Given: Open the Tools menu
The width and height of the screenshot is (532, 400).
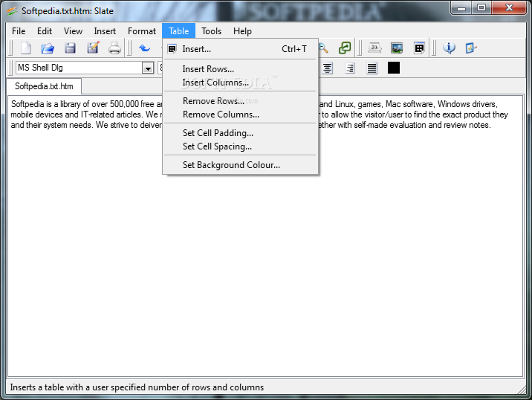Looking at the screenshot, I should 211,31.
